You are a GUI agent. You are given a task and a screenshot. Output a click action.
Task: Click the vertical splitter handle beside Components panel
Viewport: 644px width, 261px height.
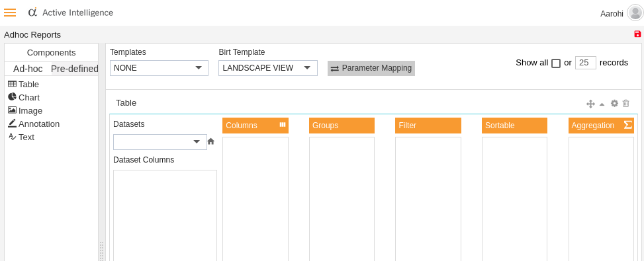click(x=101, y=250)
